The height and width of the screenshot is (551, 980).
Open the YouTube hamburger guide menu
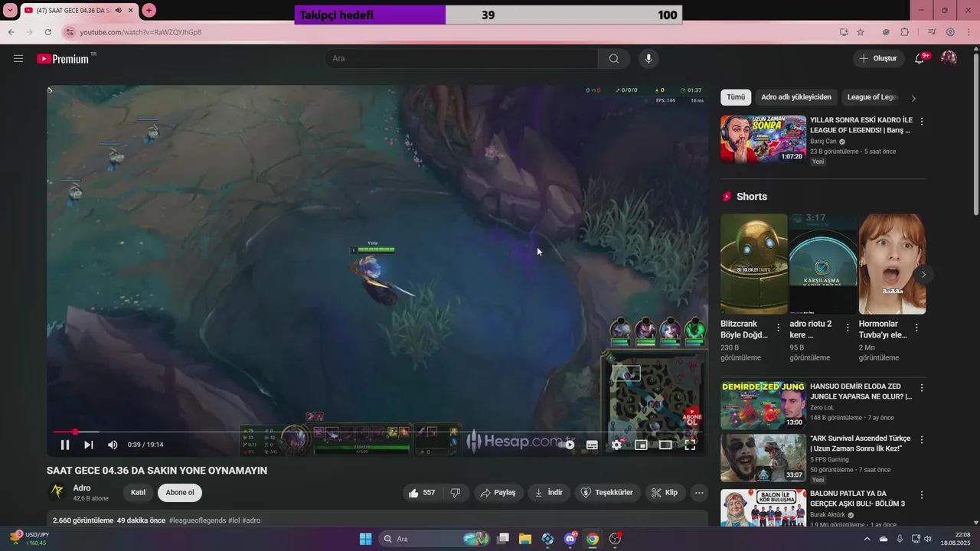18,58
